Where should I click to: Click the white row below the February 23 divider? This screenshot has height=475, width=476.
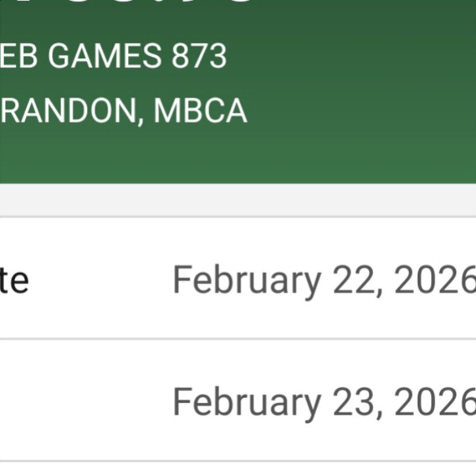(x=238, y=468)
